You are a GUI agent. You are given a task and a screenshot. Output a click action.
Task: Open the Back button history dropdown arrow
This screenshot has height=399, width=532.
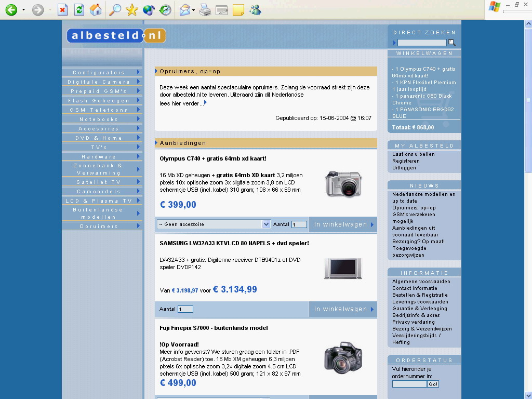tap(23, 10)
